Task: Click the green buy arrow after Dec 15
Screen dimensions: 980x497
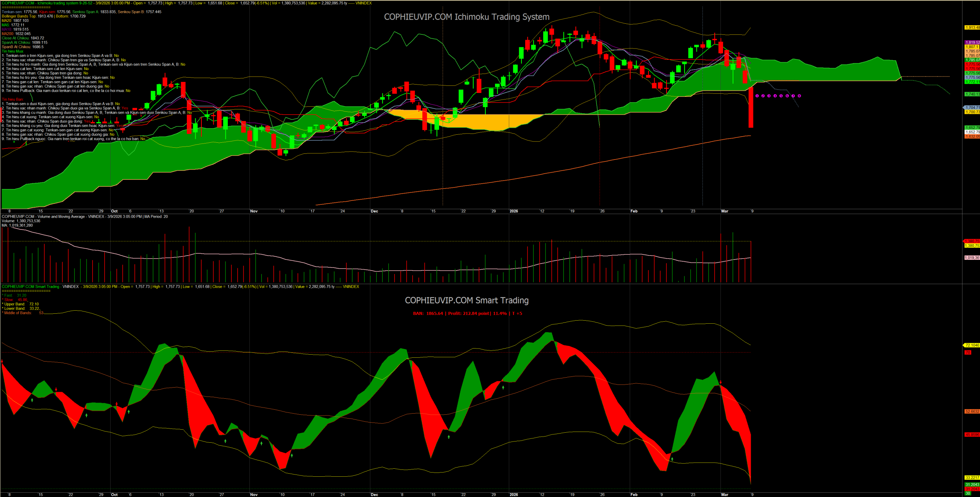Action: [449, 437]
